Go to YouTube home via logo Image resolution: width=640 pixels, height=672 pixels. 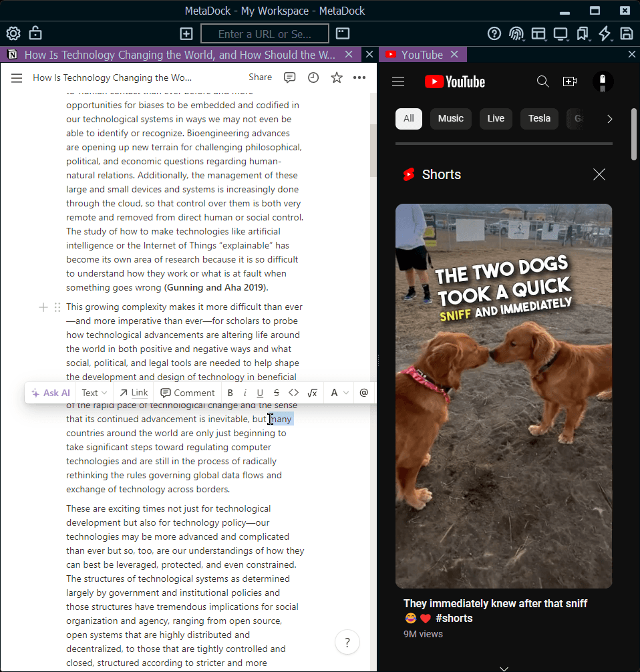click(x=455, y=81)
